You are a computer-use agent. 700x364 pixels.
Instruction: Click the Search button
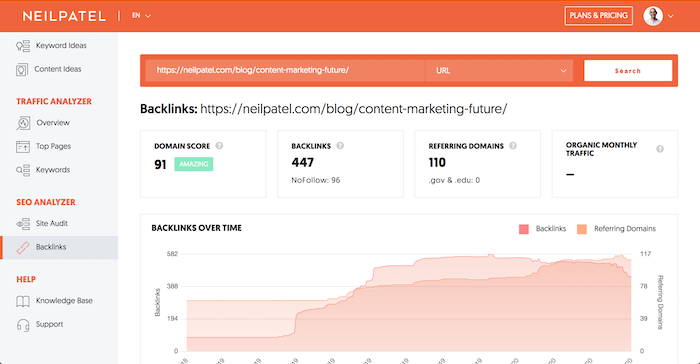tap(628, 71)
